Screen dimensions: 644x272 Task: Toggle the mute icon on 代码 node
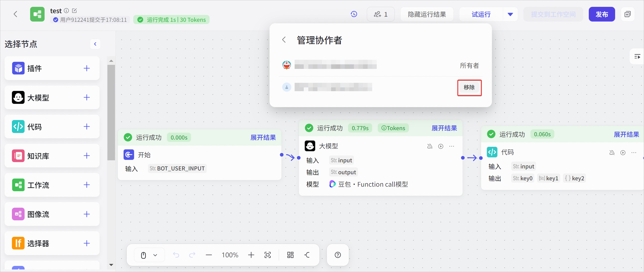coord(612,152)
